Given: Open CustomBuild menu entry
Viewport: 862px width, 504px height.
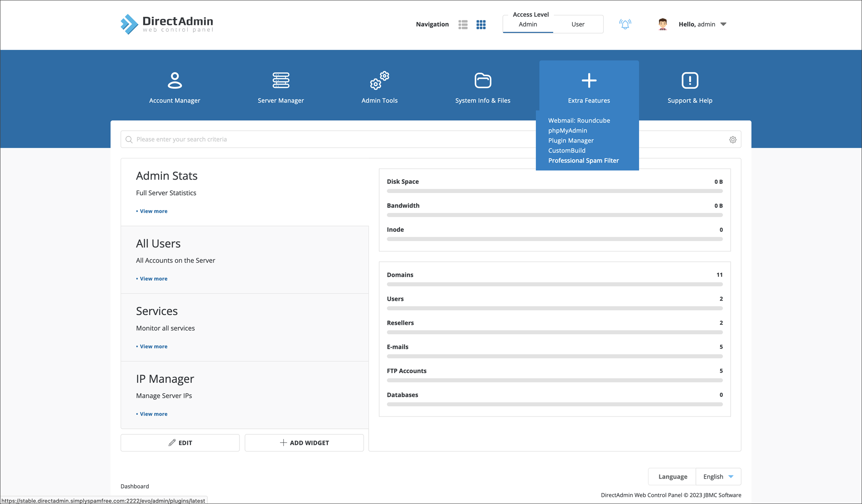Looking at the screenshot, I should pyautogui.click(x=567, y=150).
